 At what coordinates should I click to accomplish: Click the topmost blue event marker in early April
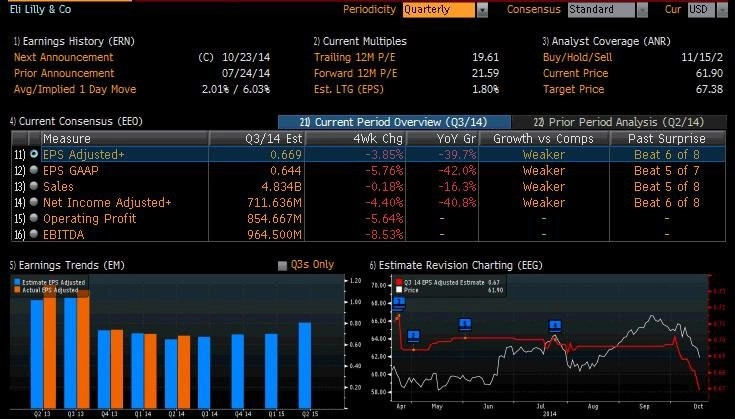[x=399, y=301]
